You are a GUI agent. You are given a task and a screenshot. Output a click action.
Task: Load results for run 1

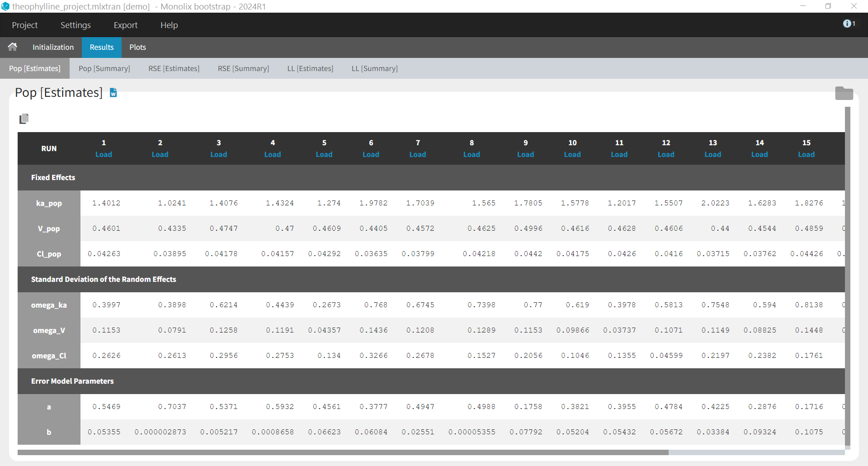click(104, 154)
